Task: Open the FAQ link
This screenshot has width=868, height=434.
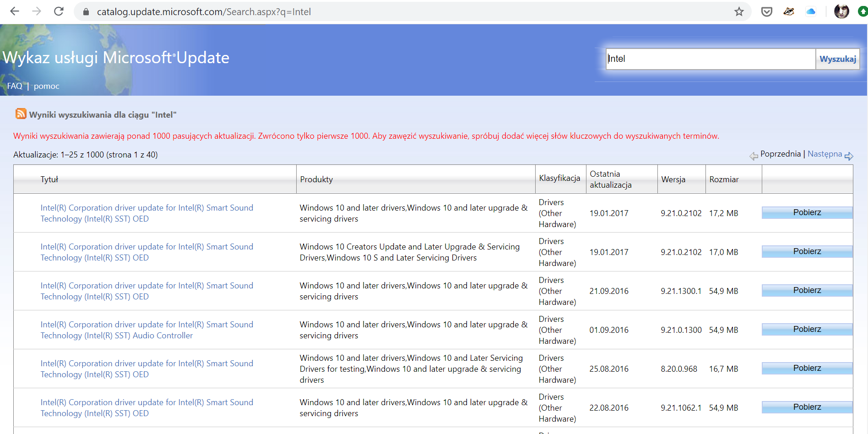Action: tap(15, 86)
